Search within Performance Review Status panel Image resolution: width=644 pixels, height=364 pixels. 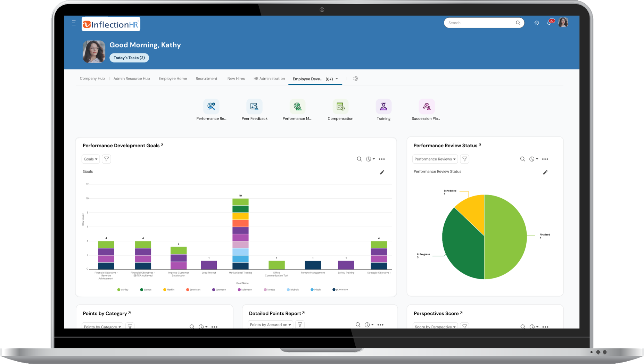(522, 159)
